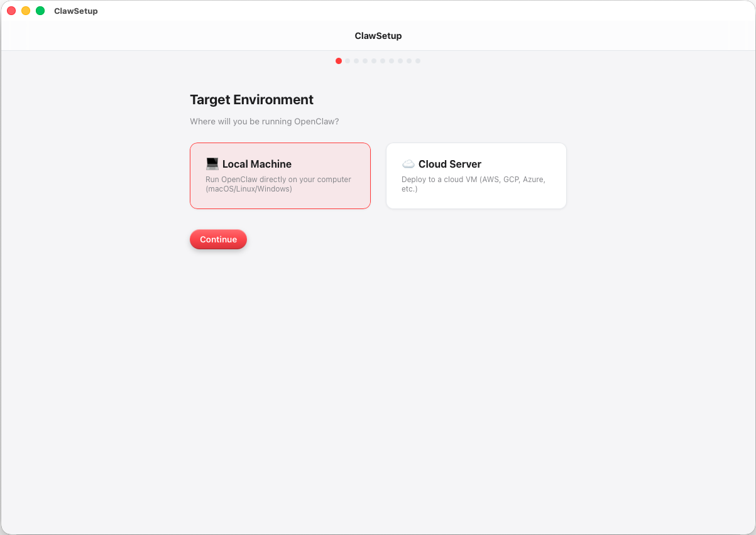Select the Local Machine option card
Image resolution: width=756 pixels, height=535 pixels.
tap(280, 176)
